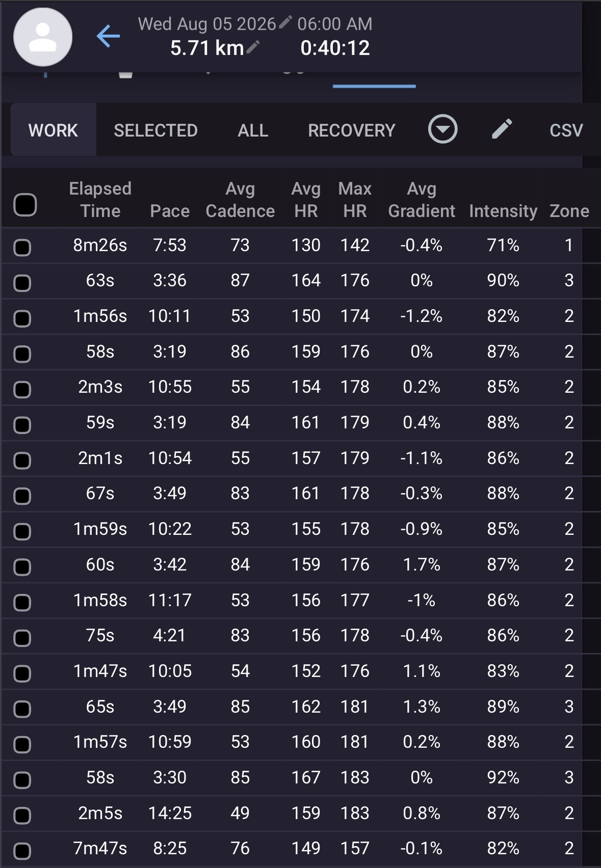
Task: Toggle the select-all header checkbox
Action: [25, 205]
